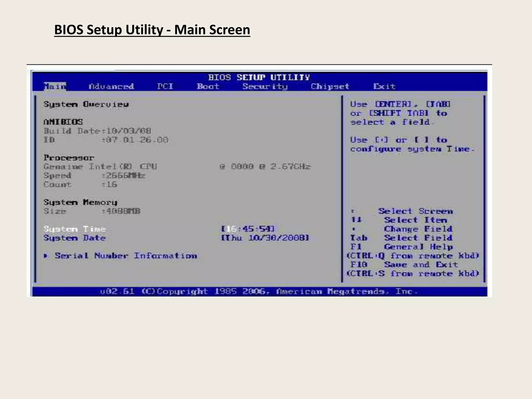Click the F1 General Help line

point(402,247)
